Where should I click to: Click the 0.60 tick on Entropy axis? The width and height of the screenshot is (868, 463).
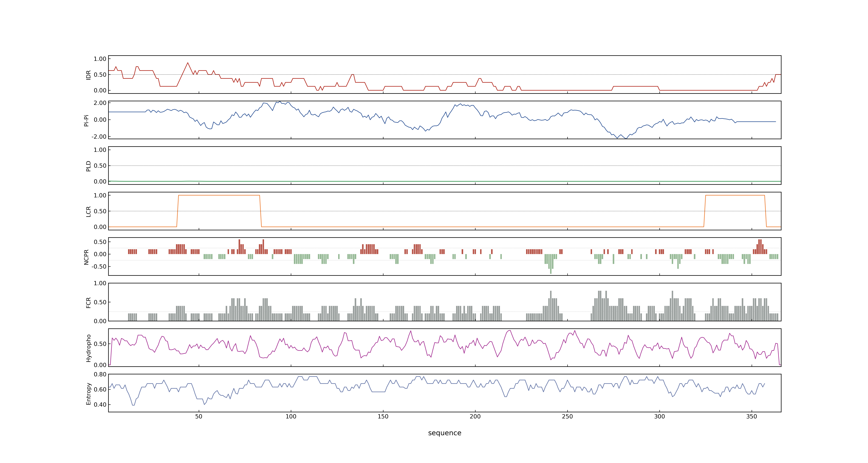[100, 389]
